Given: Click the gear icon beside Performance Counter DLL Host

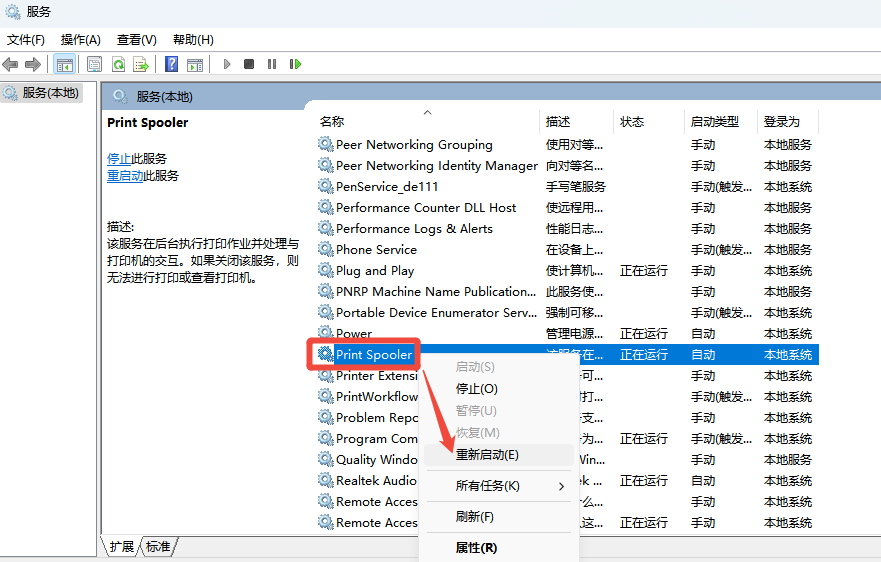Looking at the screenshot, I should pos(326,207).
